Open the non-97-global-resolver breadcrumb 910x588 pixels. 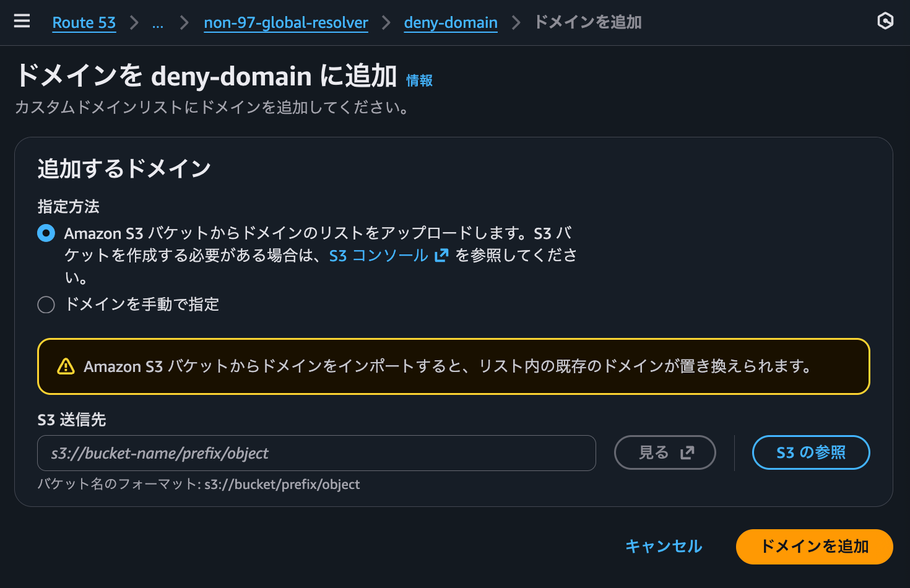coord(285,23)
